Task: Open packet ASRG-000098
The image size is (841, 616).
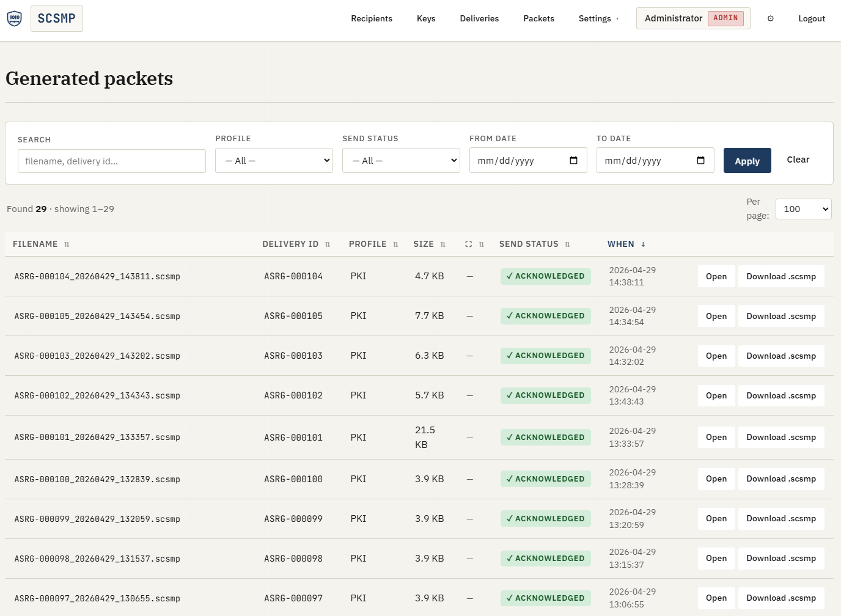Action: pos(716,559)
